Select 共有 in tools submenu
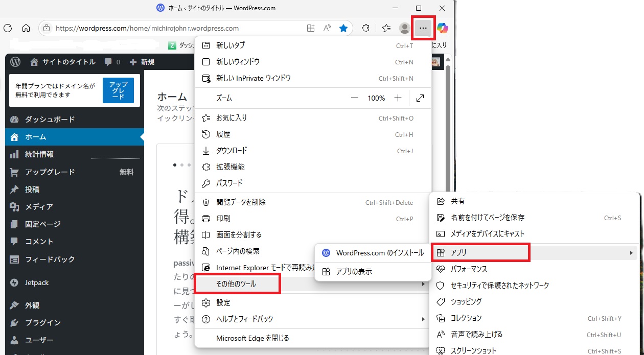644x355 pixels. pos(535,201)
